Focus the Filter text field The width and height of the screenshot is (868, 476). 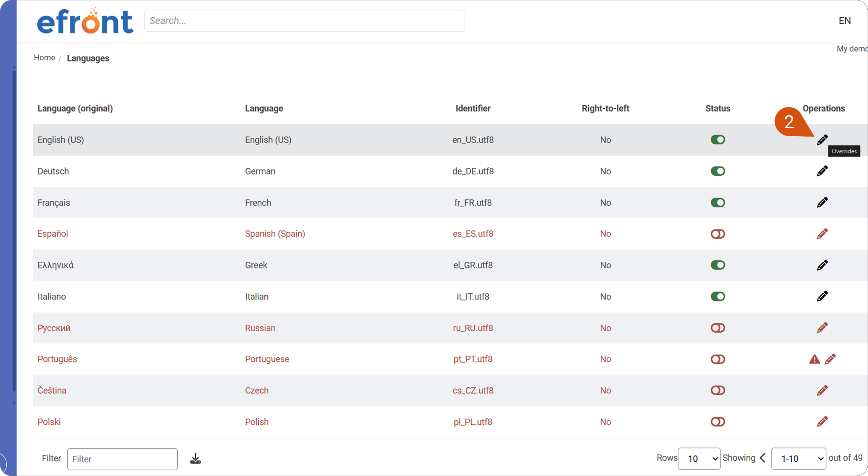pyautogui.click(x=122, y=459)
